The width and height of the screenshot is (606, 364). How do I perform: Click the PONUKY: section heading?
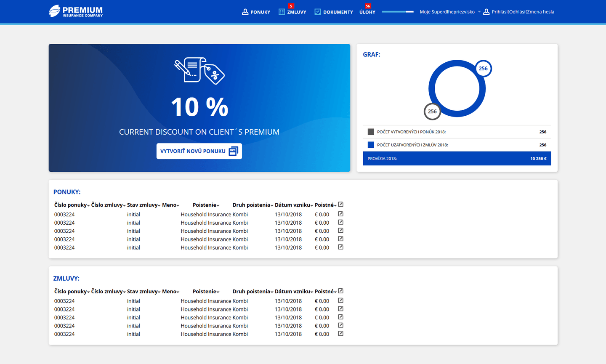(x=67, y=192)
